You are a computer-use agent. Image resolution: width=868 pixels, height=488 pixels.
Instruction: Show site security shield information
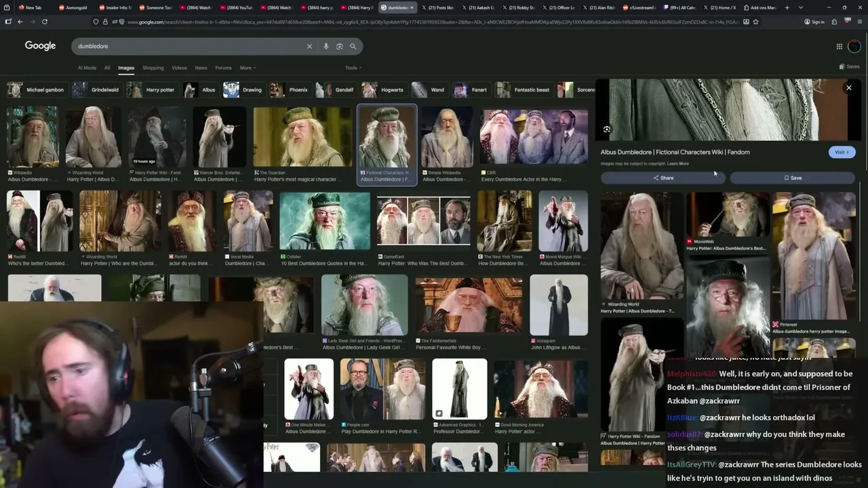coord(96,22)
